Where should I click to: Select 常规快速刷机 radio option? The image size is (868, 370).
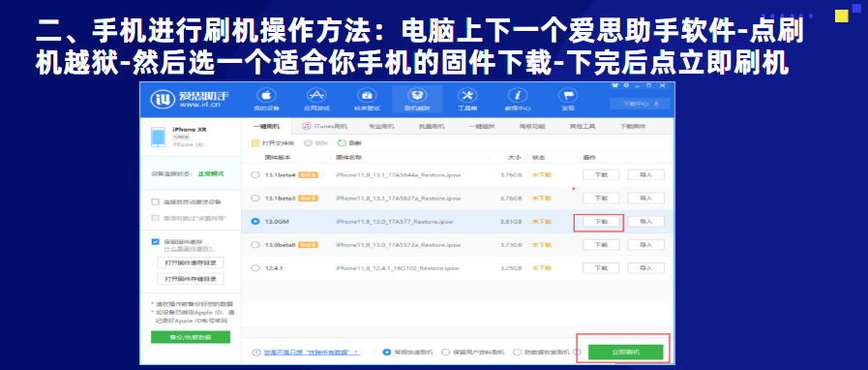[386, 353]
